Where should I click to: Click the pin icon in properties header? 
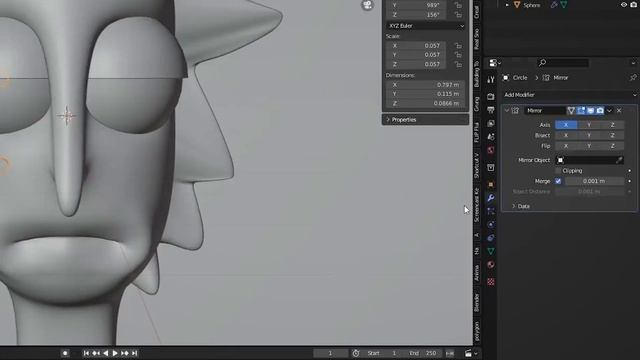tap(633, 78)
